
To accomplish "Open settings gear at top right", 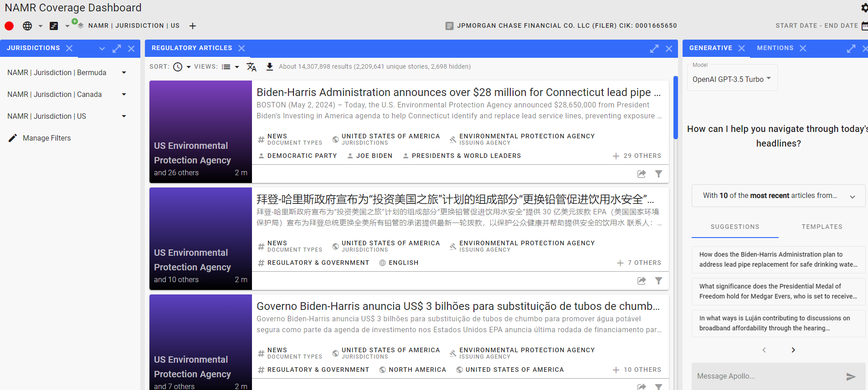I will click(864, 8).
